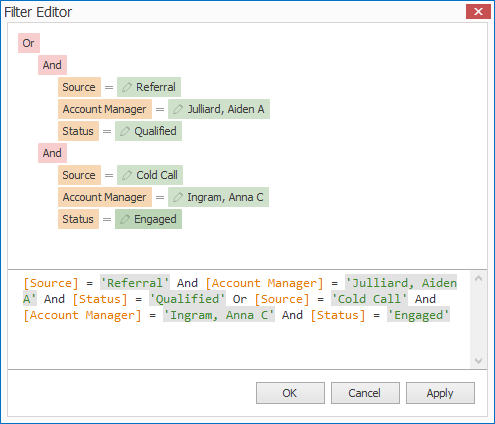Click 'Cold Call' in the filter expression text
This screenshot has height=424, width=495.
tap(369, 299)
